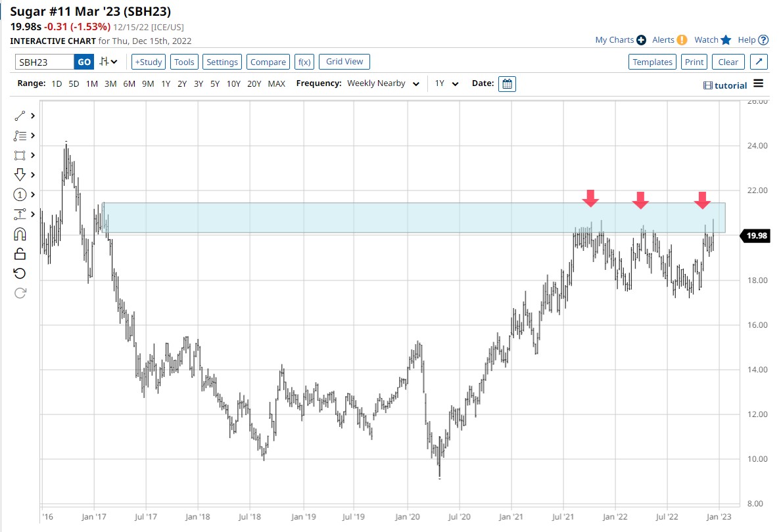The width and height of the screenshot is (781, 532).
Task: Select the Rectangle drawing tool
Action: [20, 155]
